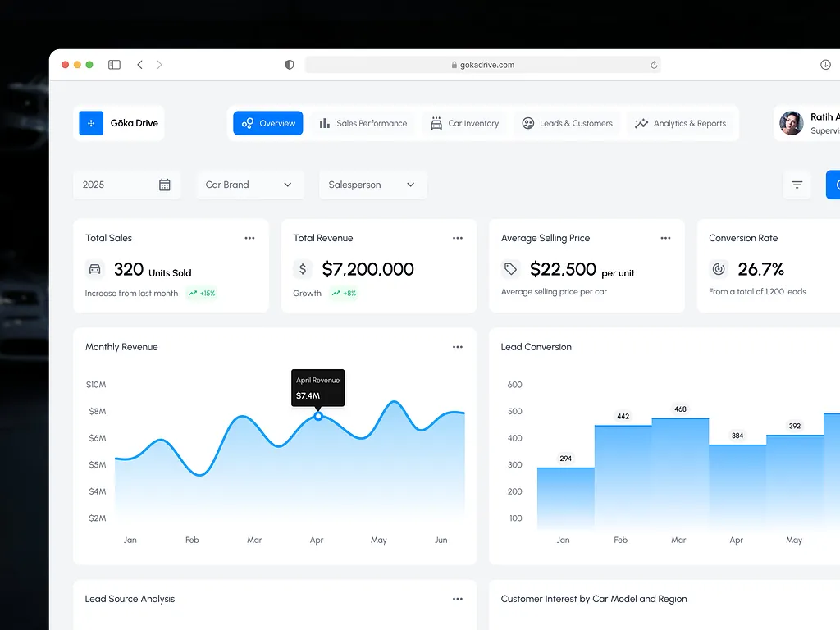Click the Feb bar labeled 442
The width and height of the screenshot is (840, 630).
623,477
